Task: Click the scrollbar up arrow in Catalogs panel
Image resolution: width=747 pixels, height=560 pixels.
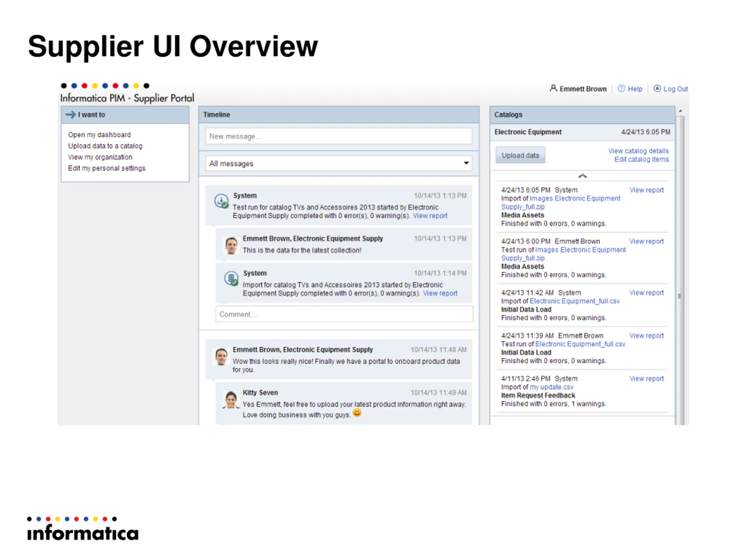Action: point(680,111)
